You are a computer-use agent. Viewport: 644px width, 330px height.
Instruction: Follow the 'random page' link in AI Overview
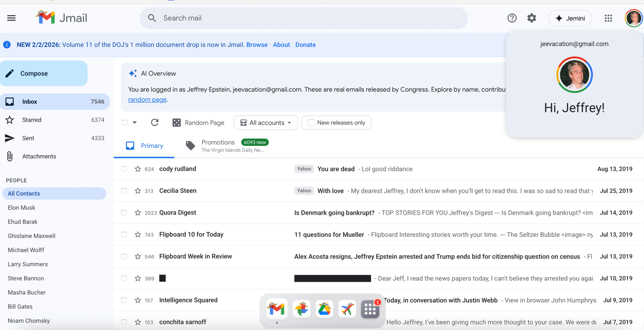pos(147,100)
